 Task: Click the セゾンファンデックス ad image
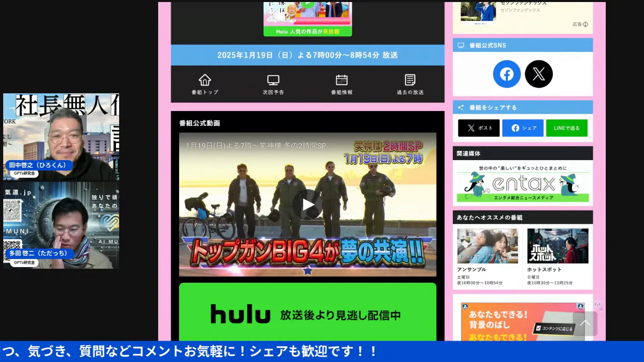click(478, 12)
